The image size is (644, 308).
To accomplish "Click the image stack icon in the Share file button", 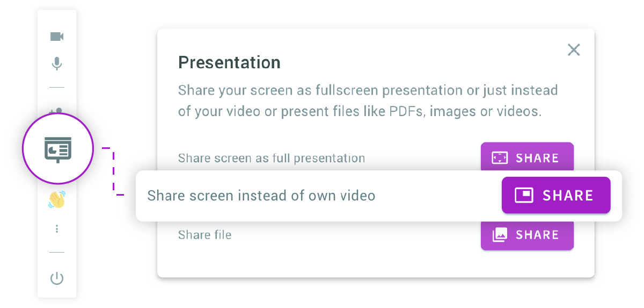I will 500,235.
